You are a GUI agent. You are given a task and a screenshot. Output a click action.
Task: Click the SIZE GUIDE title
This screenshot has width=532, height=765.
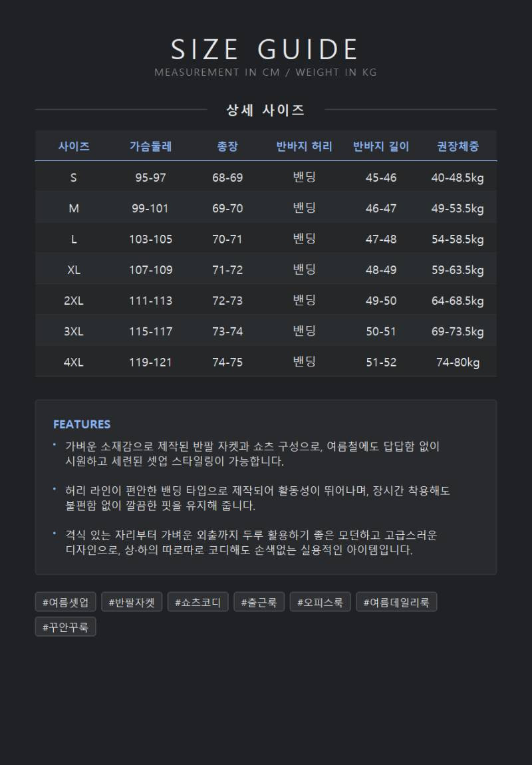266,49
